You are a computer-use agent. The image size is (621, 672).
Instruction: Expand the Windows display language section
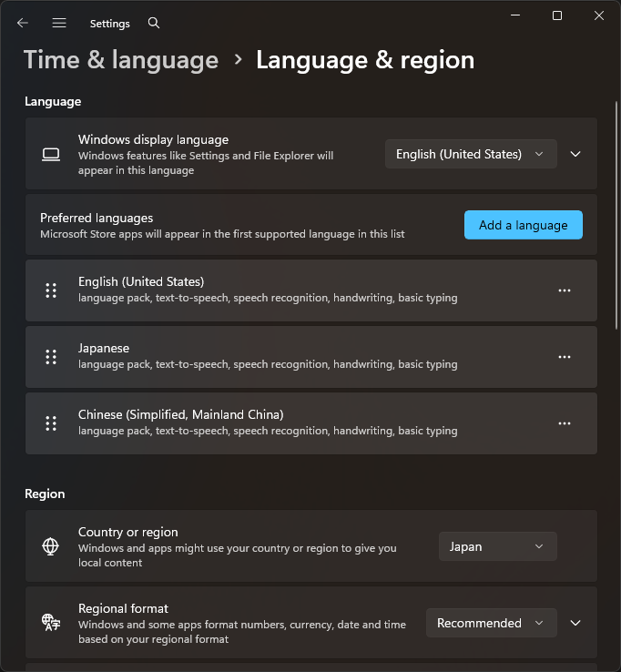(575, 154)
